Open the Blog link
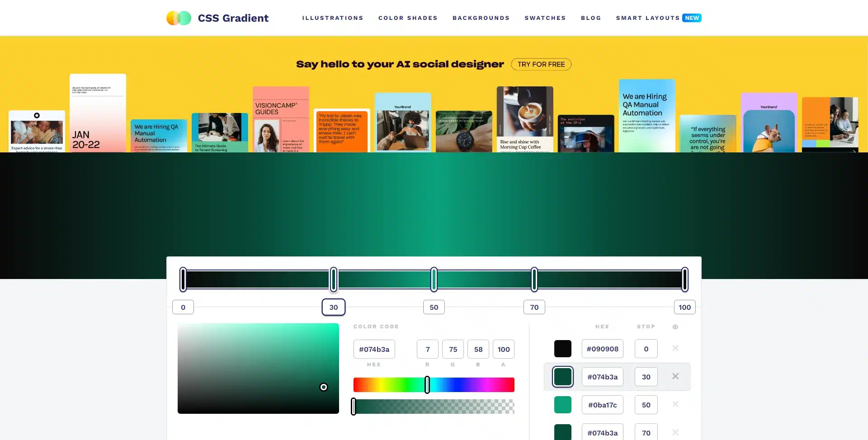The width and height of the screenshot is (868, 440). point(591,18)
